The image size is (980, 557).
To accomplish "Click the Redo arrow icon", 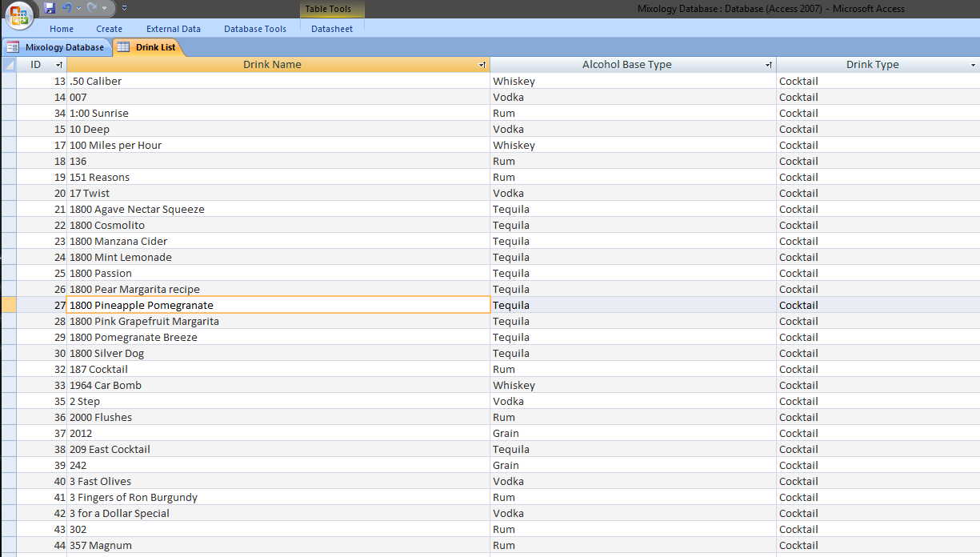I will (x=92, y=8).
